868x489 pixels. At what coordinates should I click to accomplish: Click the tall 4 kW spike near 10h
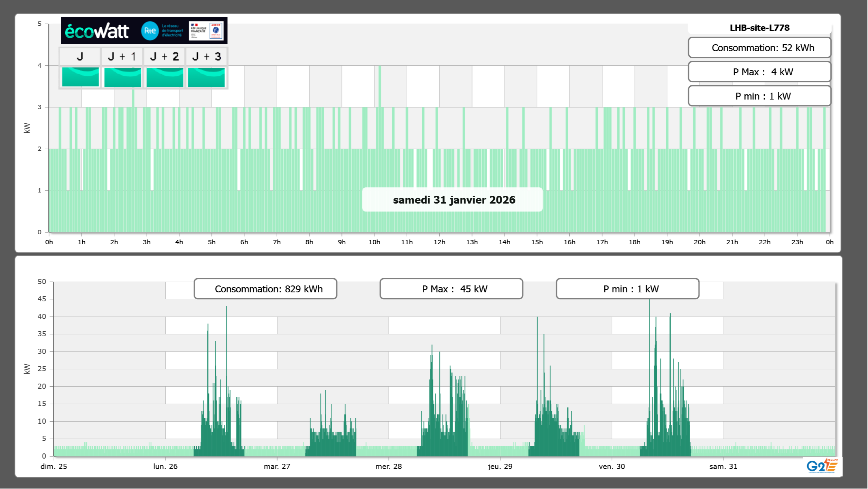point(380,86)
